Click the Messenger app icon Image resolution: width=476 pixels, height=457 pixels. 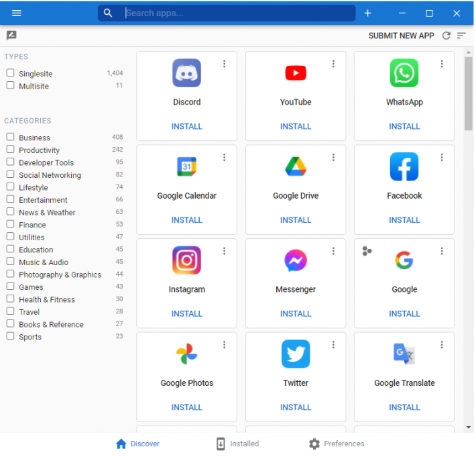[296, 260]
